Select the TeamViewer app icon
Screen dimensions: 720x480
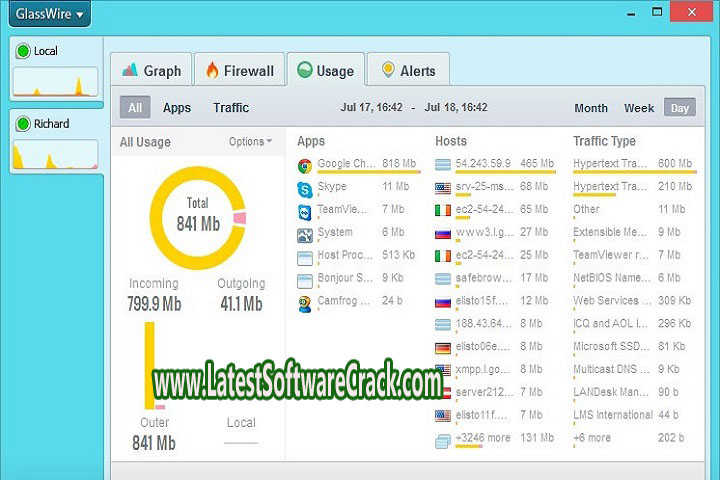(x=305, y=211)
